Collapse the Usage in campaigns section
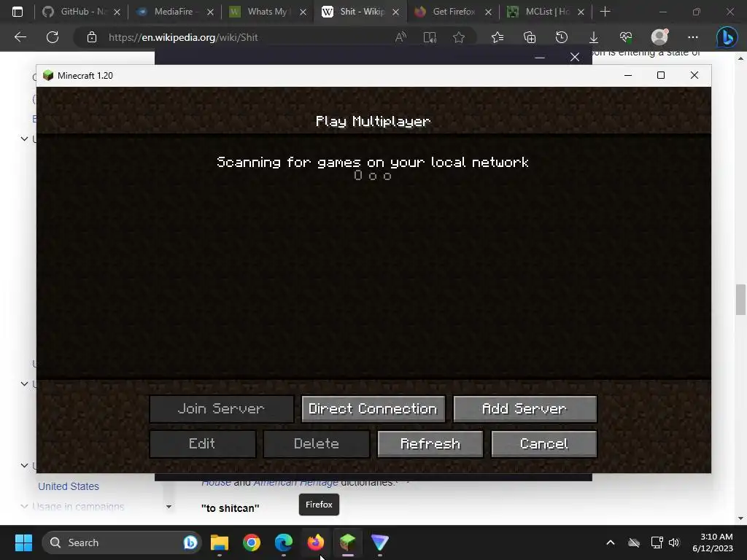The height and width of the screenshot is (560, 747). (24, 506)
